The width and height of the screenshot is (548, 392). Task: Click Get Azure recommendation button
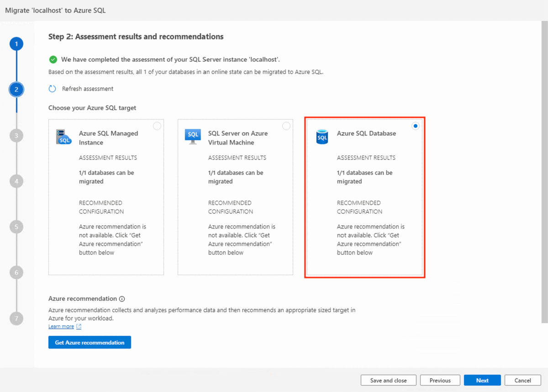(x=90, y=342)
